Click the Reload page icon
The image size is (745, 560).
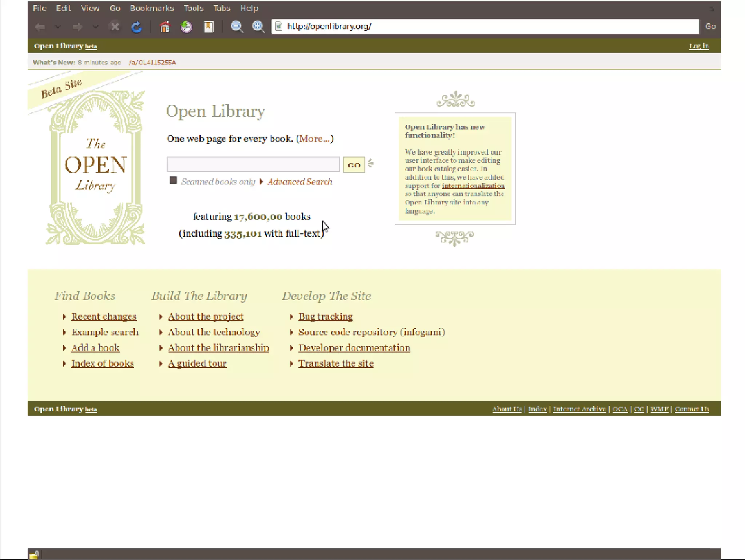tap(136, 27)
